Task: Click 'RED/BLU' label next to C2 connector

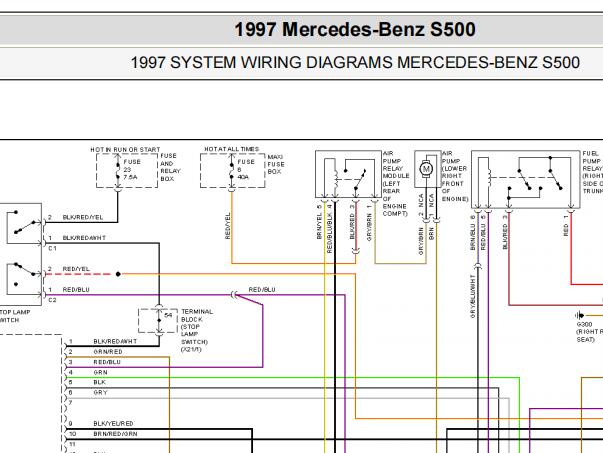Action: click(76, 290)
